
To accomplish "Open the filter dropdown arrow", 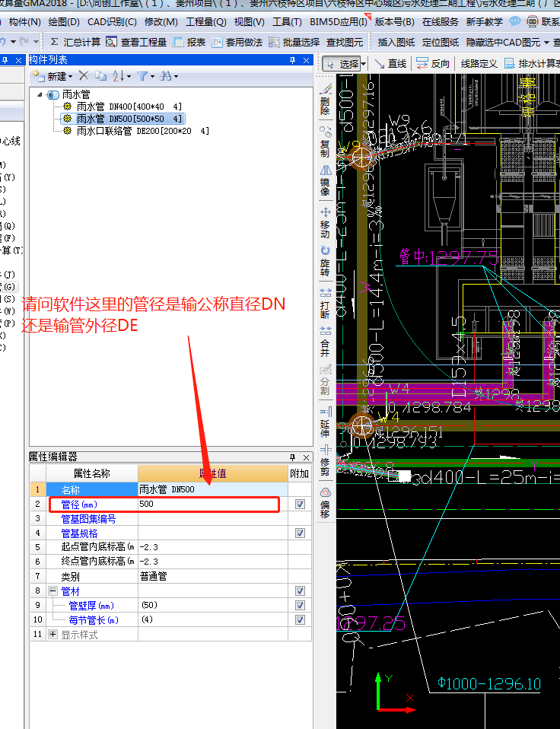I will (x=152, y=76).
